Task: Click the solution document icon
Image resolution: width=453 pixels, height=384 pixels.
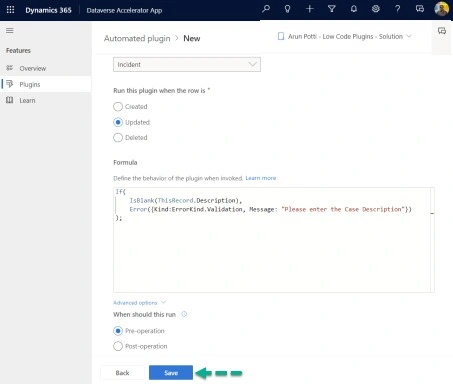Action: [281, 36]
